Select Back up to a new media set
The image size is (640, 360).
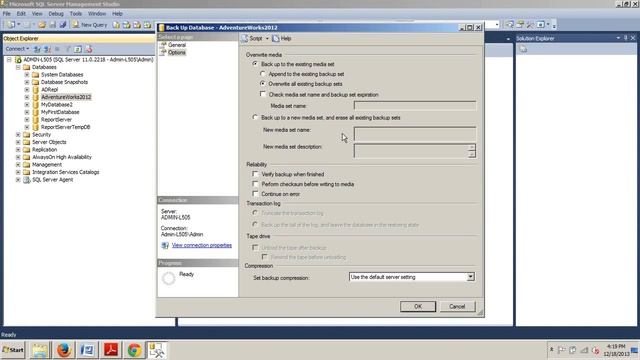click(x=256, y=118)
